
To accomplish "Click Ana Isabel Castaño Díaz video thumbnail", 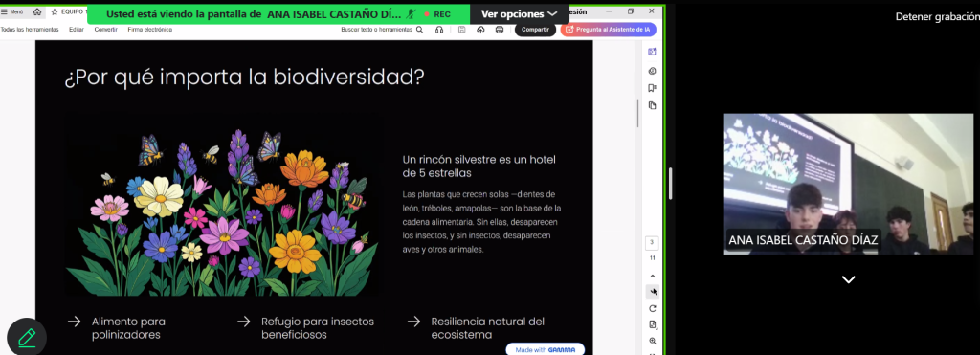I will tap(848, 184).
